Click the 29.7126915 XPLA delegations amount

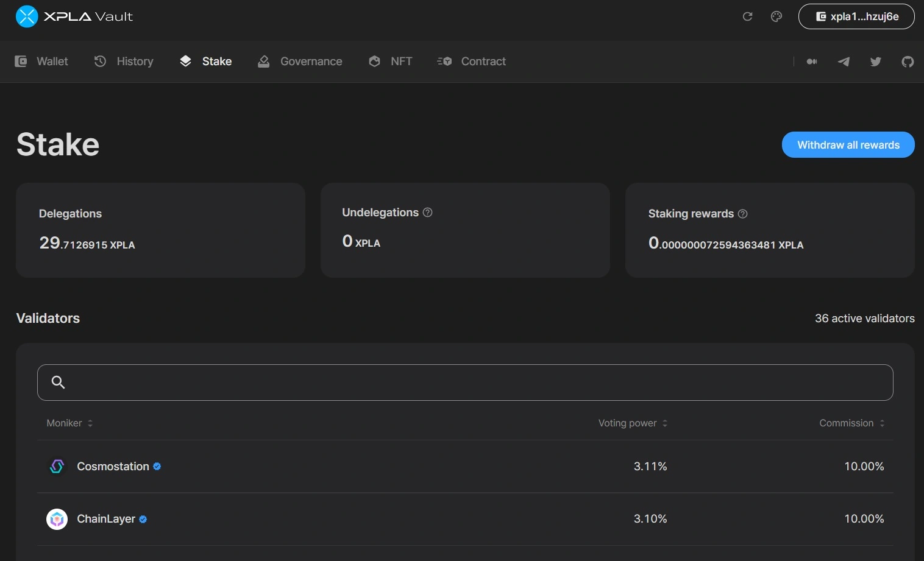tap(87, 243)
